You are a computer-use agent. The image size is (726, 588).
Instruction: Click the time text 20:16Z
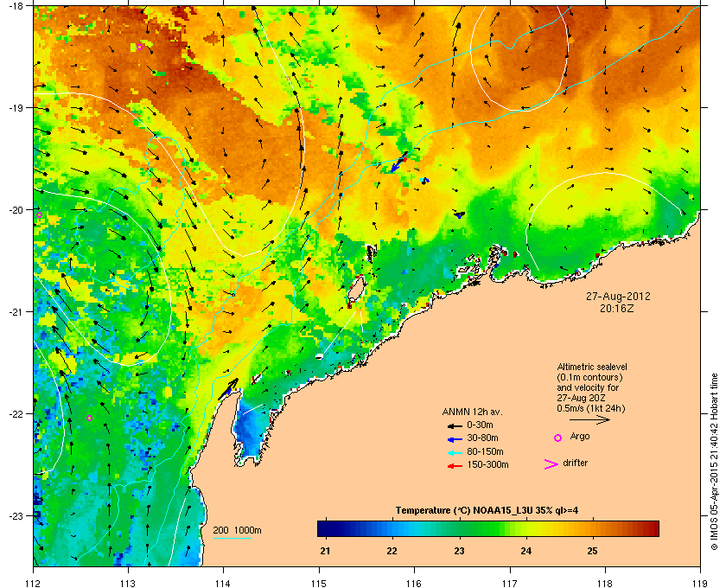click(x=617, y=308)
